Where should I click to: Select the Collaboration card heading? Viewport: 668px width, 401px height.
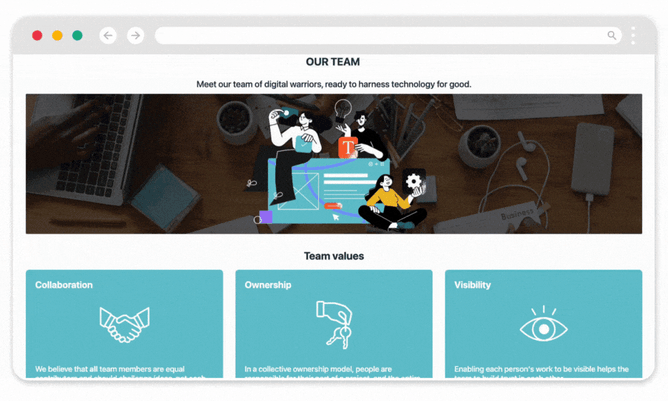coord(64,285)
